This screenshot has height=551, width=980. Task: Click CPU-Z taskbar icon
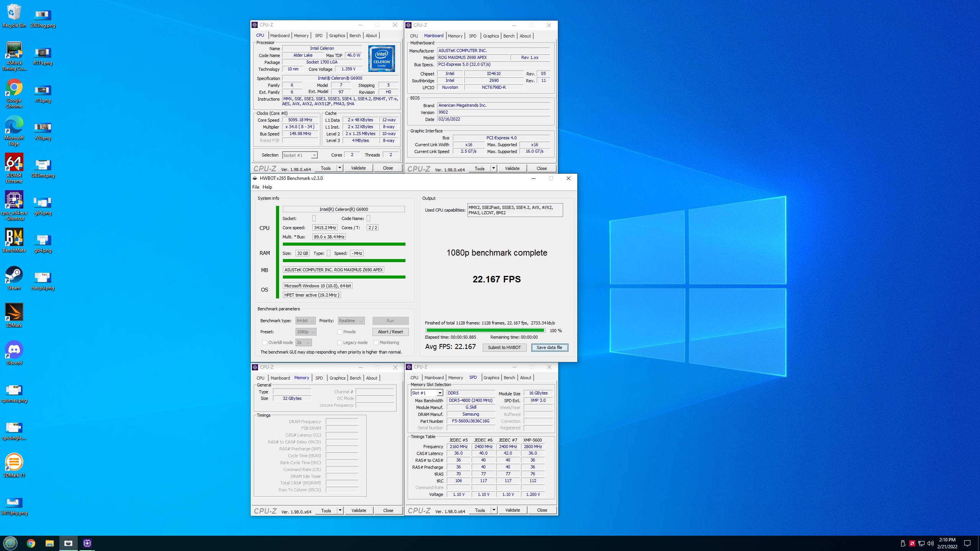click(87, 543)
